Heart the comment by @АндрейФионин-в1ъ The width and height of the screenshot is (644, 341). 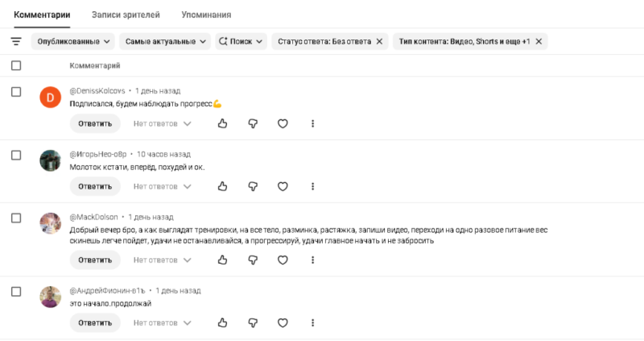click(283, 323)
